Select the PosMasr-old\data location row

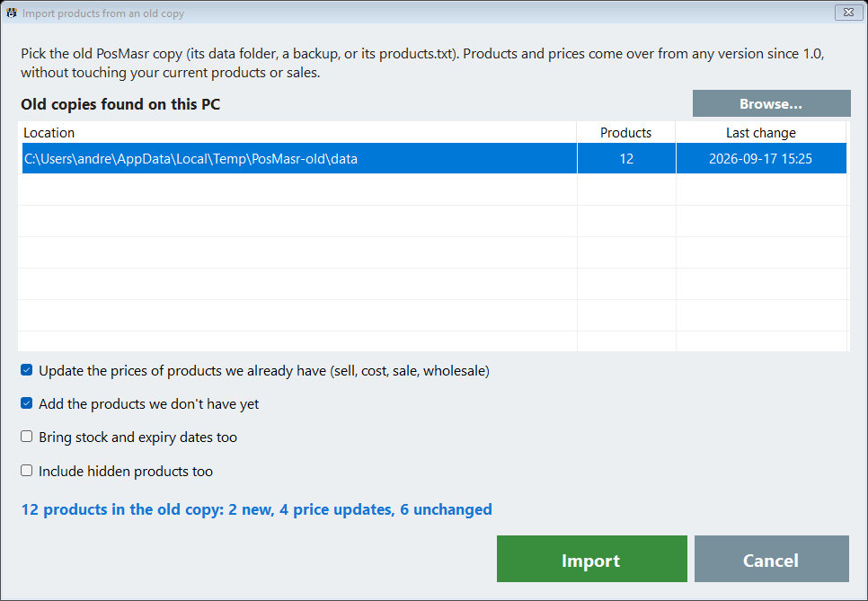tap(434, 159)
